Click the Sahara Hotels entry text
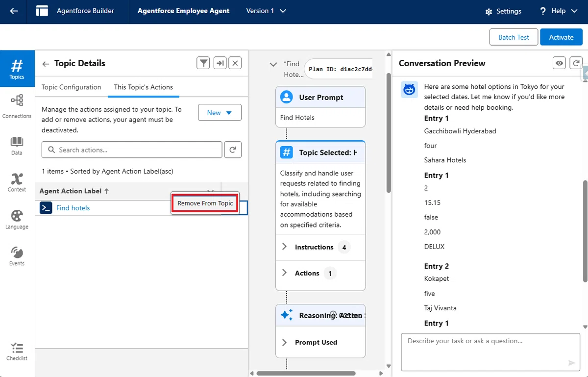The height and width of the screenshot is (377, 588). (x=445, y=160)
